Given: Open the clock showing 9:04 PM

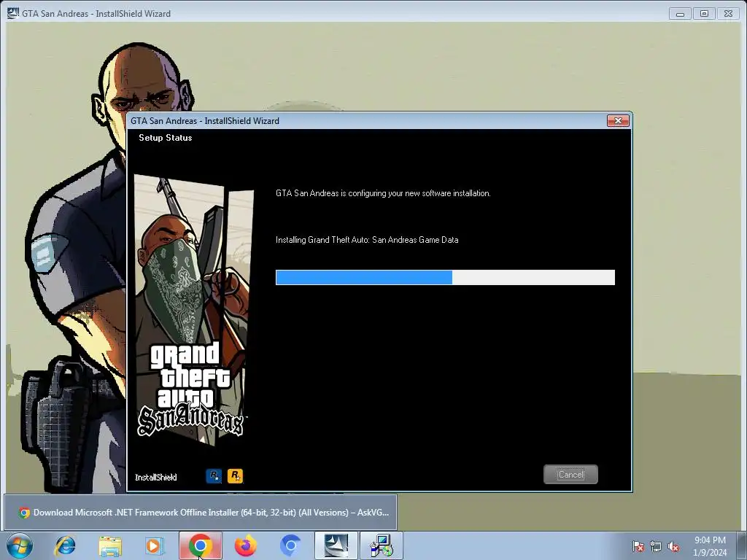Looking at the screenshot, I should pyautogui.click(x=710, y=545).
